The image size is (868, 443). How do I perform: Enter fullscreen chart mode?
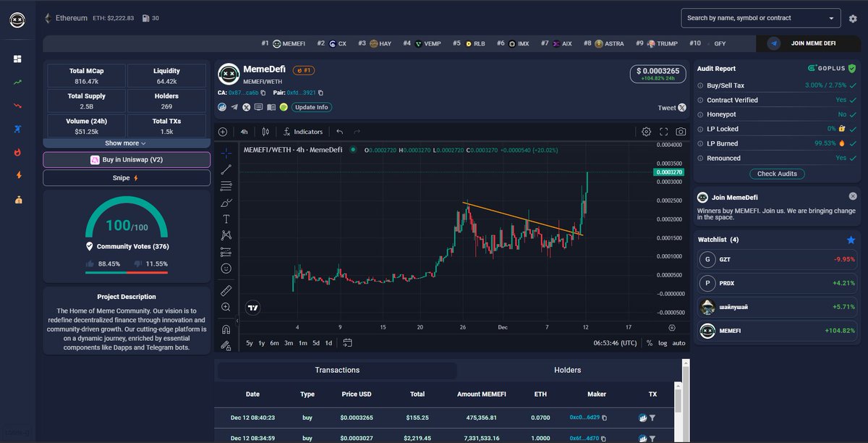point(663,132)
